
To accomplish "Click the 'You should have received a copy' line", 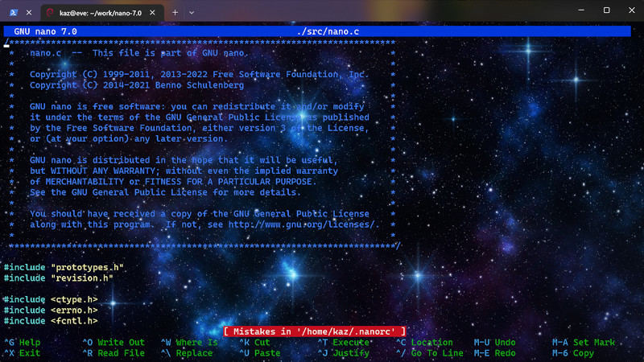I will (x=199, y=213).
